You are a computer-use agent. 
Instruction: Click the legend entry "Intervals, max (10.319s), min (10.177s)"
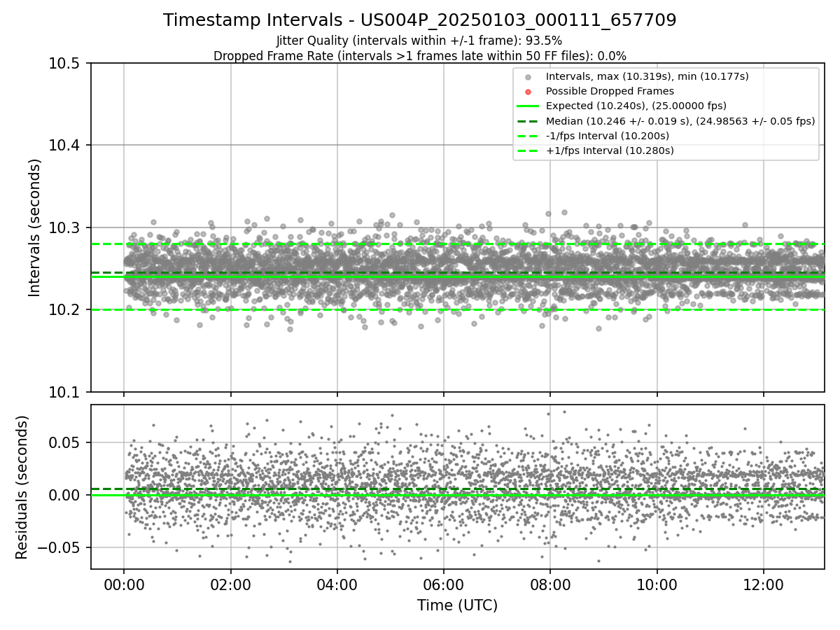click(647, 76)
